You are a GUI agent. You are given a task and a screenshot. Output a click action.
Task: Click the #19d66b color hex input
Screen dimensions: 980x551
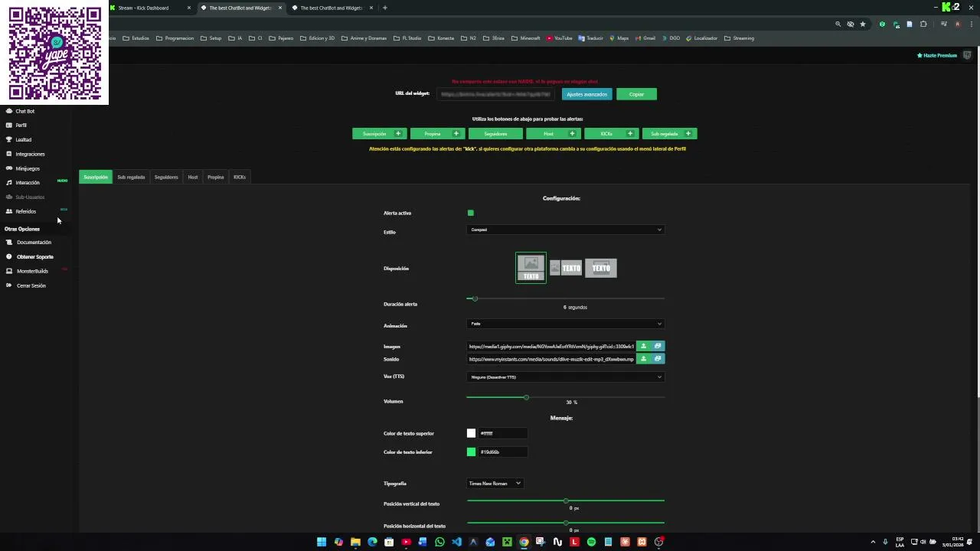502,452
